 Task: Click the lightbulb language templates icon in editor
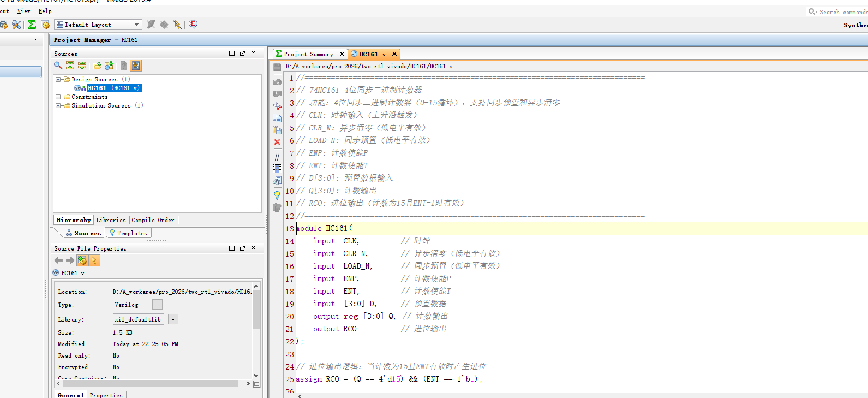pyautogui.click(x=277, y=195)
